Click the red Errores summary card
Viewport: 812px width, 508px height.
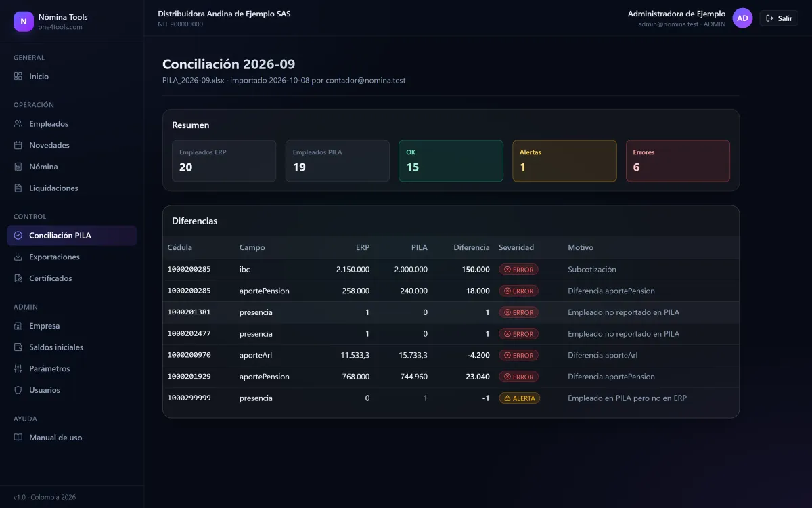tap(678, 161)
